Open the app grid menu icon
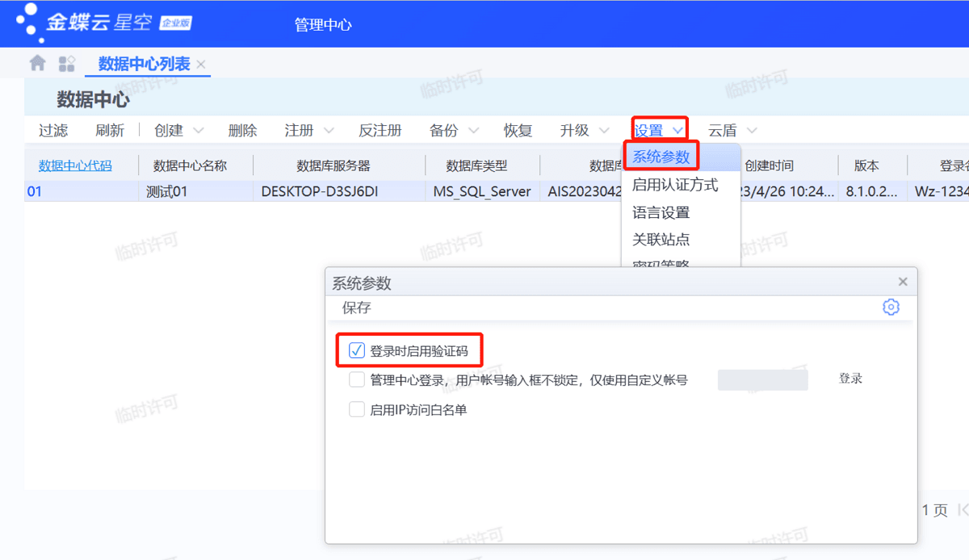The image size is (969, 560). coord(66,64)
